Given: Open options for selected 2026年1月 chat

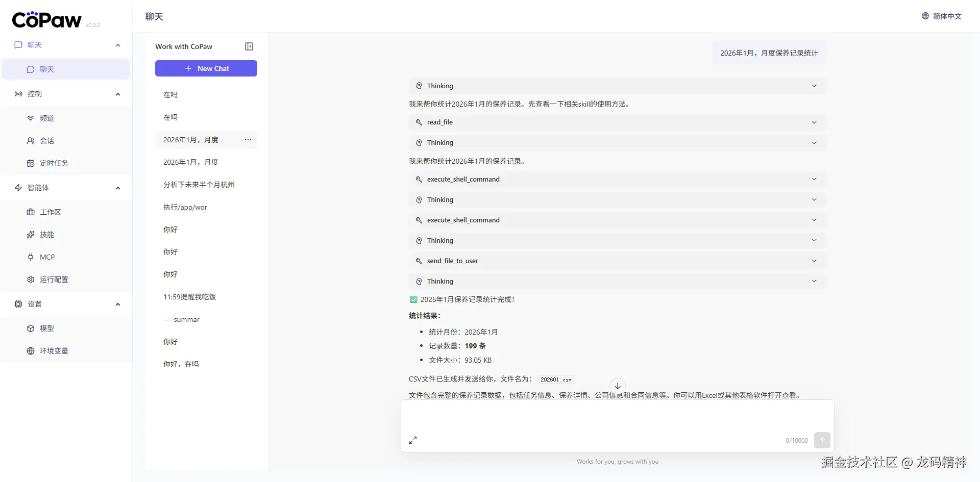Looking at the screenshot, I should pyautogui.click(x=248, y=140).
